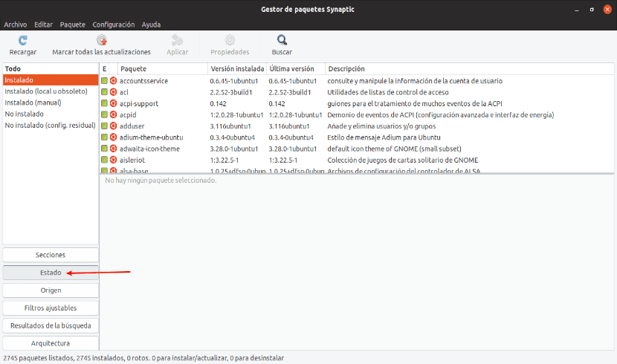
Task: Open Buscar search magnifier
Action: (282, 40)
